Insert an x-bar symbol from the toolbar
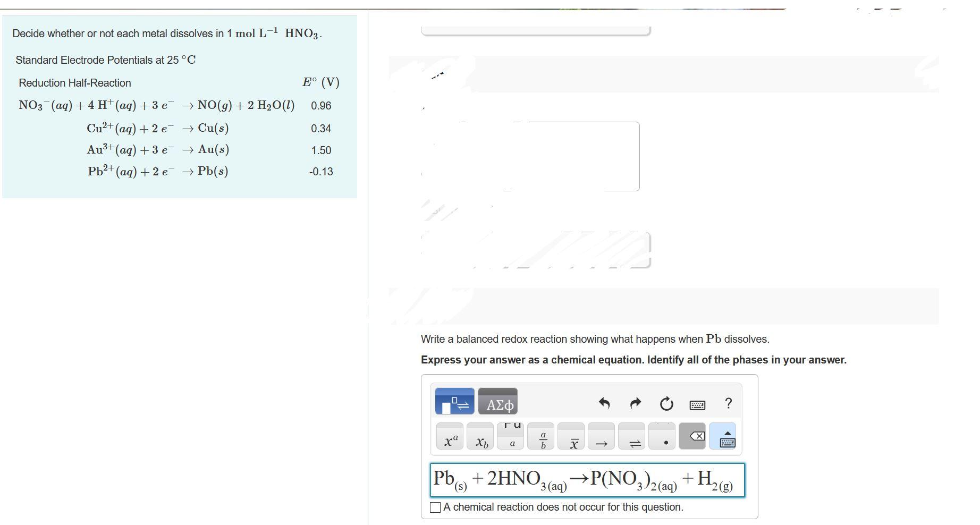 573,441
